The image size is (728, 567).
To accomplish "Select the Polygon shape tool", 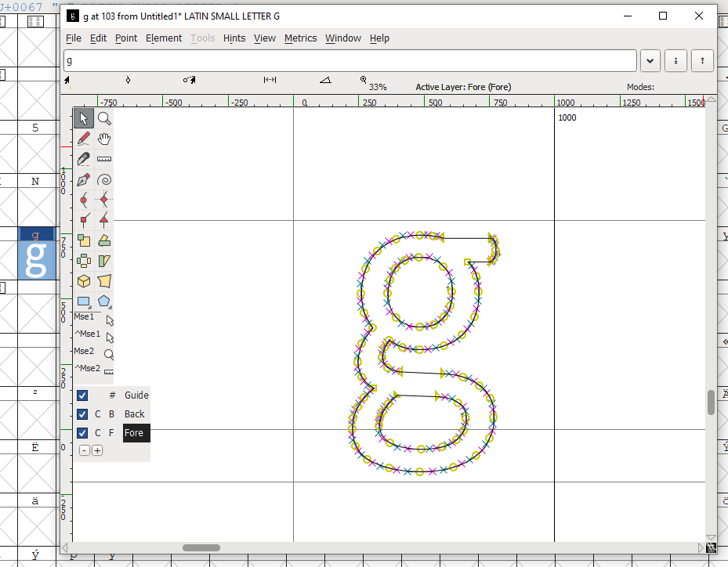I will [104, 302].
